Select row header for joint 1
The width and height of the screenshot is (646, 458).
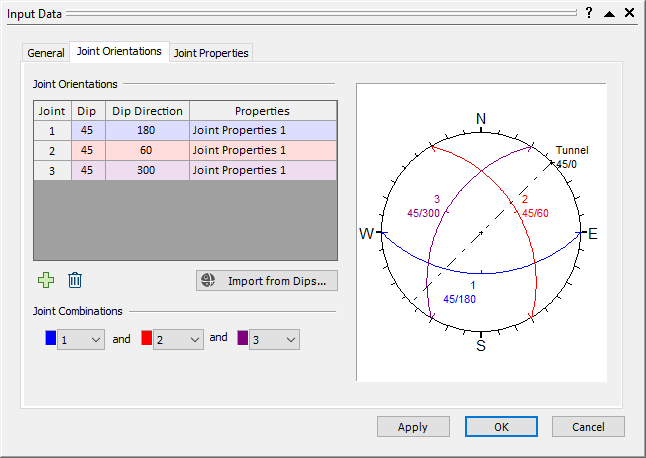point(52,131)
